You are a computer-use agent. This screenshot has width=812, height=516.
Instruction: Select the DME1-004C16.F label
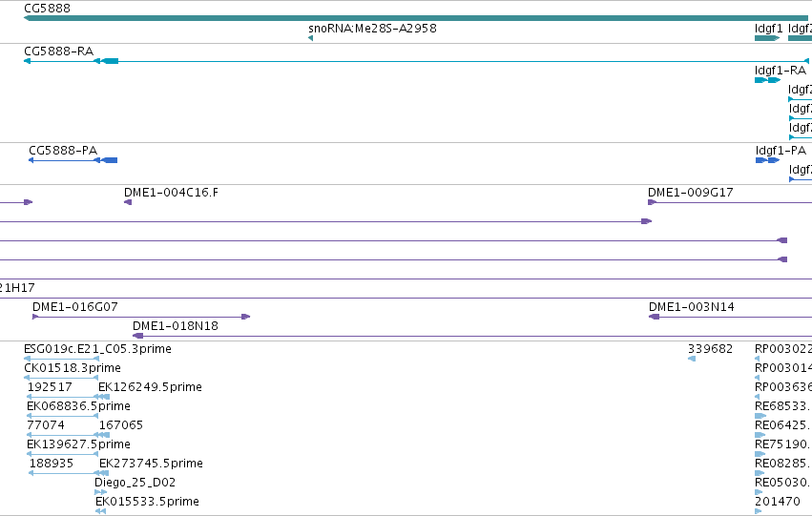(171, 193)
